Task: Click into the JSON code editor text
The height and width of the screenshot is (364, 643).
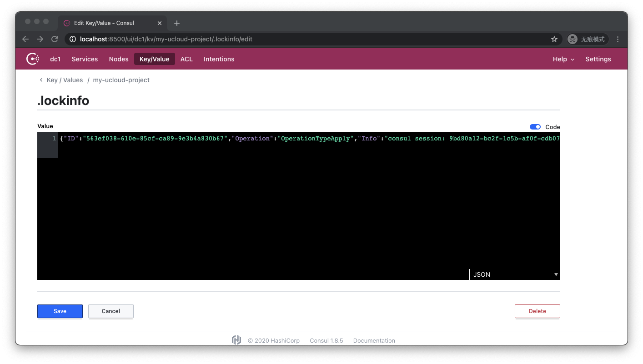Action: click(309, 139)
